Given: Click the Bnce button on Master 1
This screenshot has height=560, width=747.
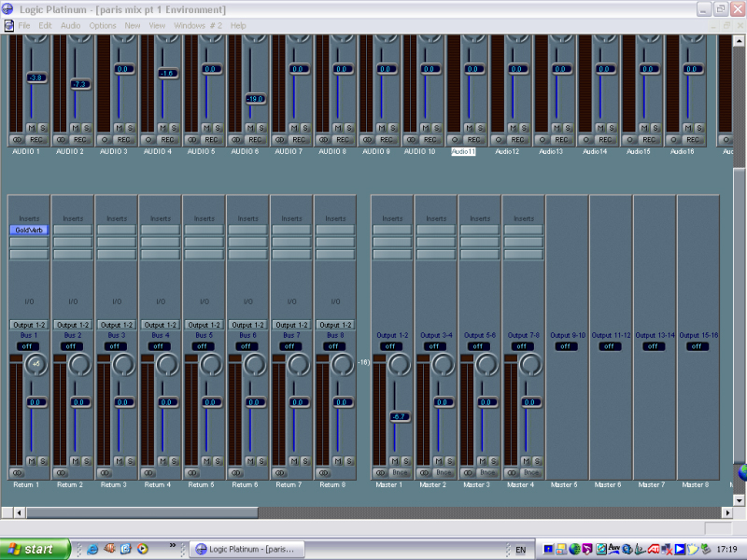Looking at the screenshot, I should 401,473.
